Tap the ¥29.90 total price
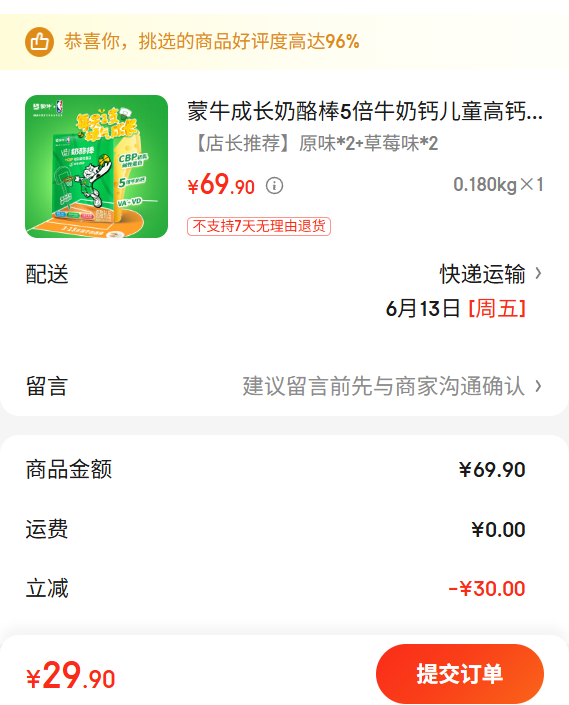This screenshot has width=569, height=705. pyautogui.click(x=71, y=675)
